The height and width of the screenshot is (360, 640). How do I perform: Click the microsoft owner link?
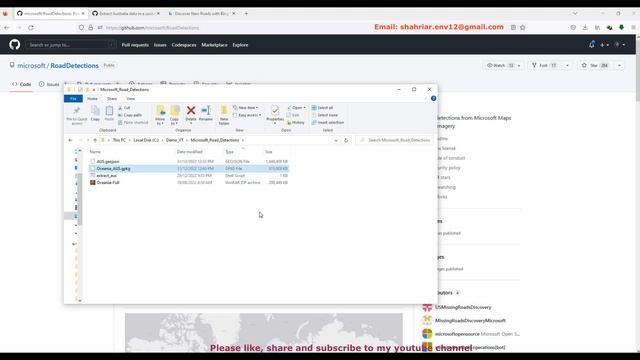(x=31, y=66)
